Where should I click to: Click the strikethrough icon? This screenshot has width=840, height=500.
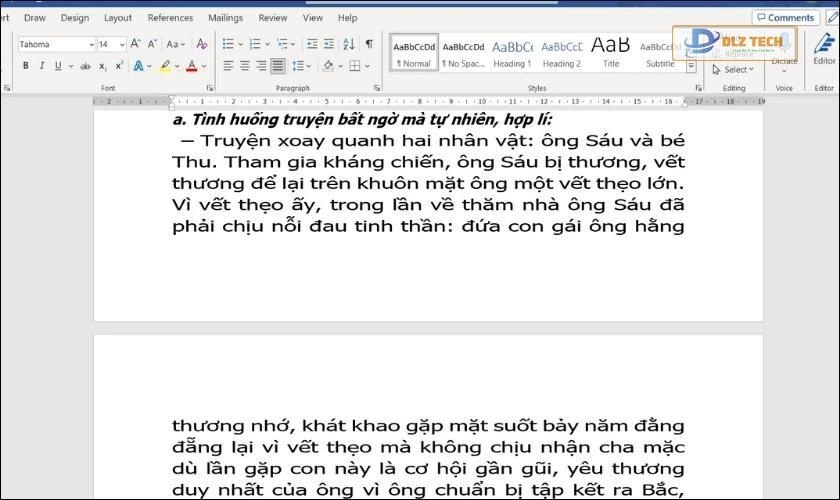point(87,66)
